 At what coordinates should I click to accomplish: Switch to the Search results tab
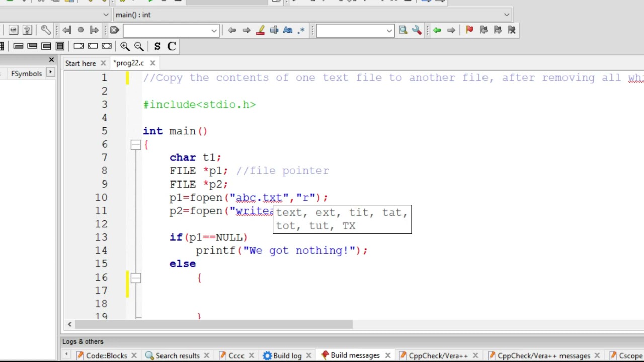tap(178, 356)
